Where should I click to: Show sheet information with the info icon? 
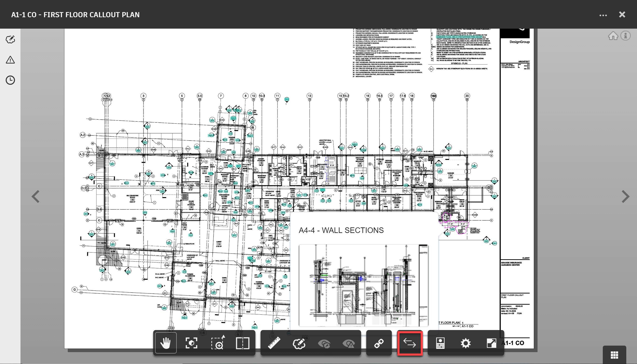click(x=626, y=36)
